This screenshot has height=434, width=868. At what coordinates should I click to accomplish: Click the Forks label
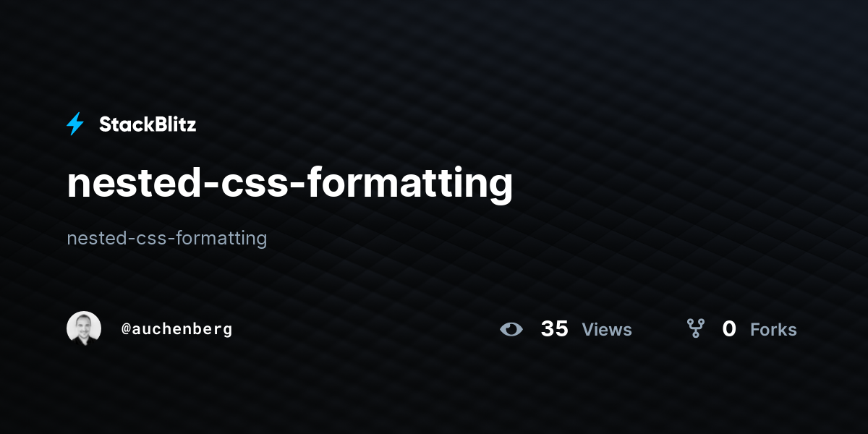pos(773,330)
